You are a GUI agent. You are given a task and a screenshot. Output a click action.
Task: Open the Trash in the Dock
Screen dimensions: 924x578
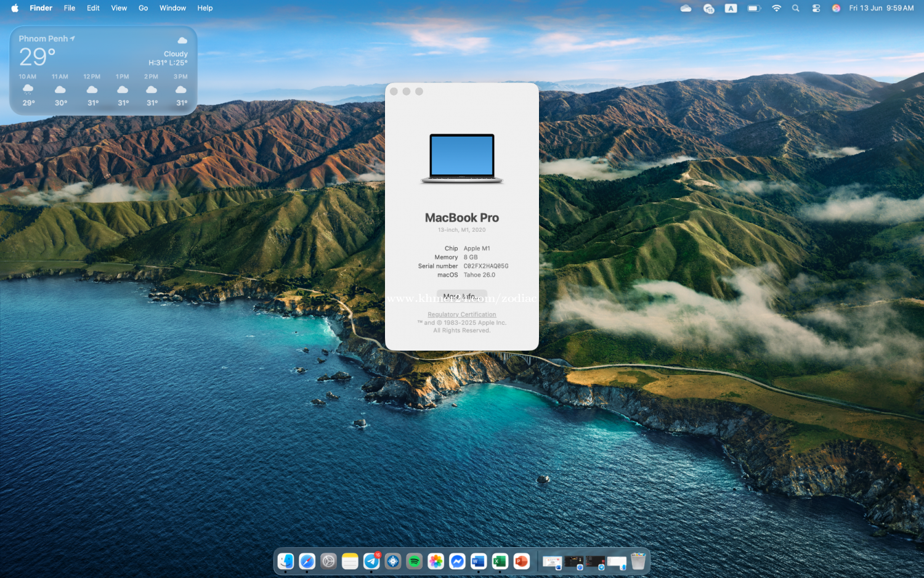point(638,561)
